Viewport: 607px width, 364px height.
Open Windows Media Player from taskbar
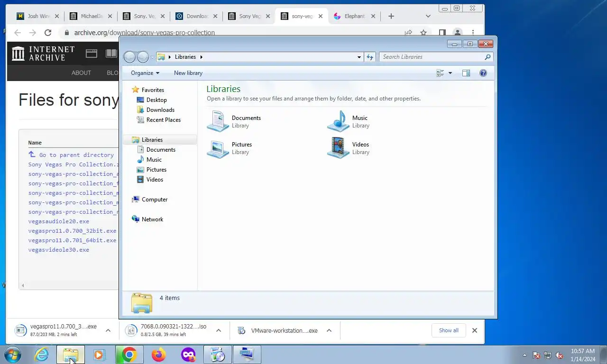(x=100, y=355)
